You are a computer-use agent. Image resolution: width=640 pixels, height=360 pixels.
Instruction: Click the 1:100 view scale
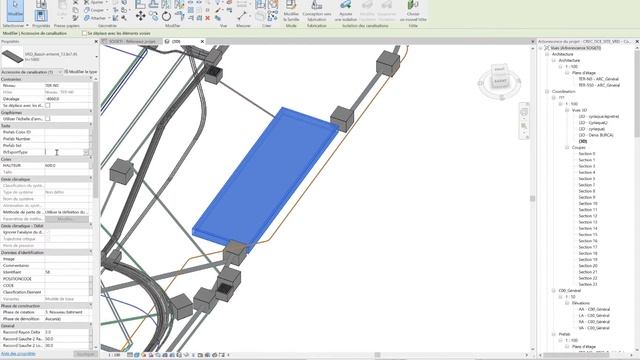(x=114, y=355)
